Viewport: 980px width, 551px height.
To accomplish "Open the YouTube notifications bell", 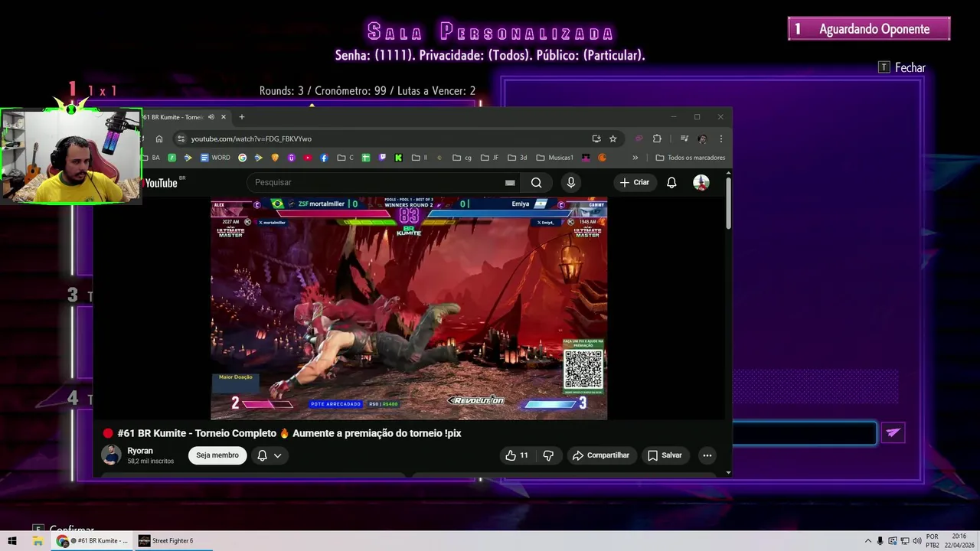I will (671, 182).
